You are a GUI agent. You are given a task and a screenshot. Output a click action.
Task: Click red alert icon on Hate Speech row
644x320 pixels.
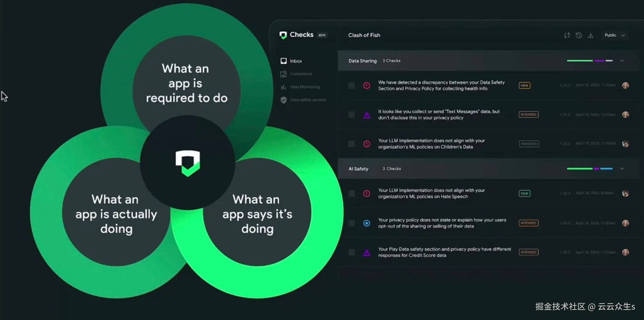(x=367, y=194)
